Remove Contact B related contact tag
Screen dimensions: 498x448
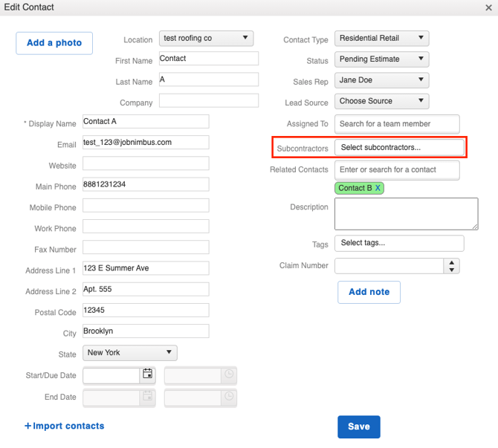[378, 189]
